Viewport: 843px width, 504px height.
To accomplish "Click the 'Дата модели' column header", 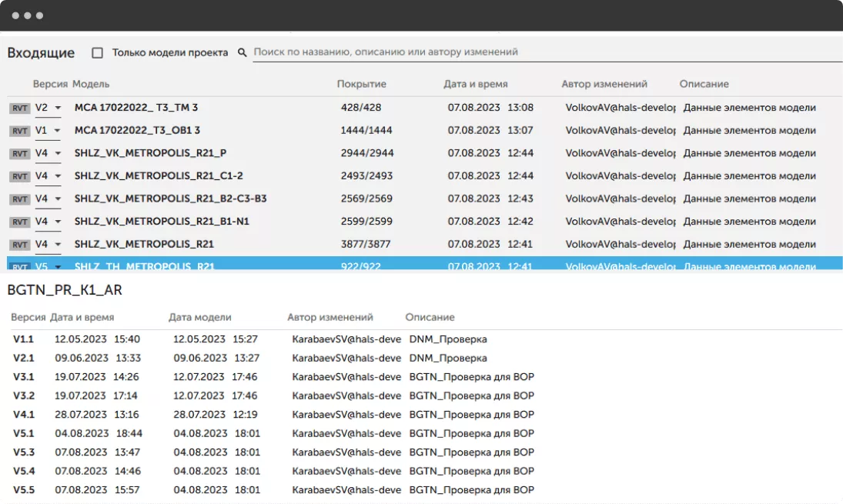I will pos(199,317).
